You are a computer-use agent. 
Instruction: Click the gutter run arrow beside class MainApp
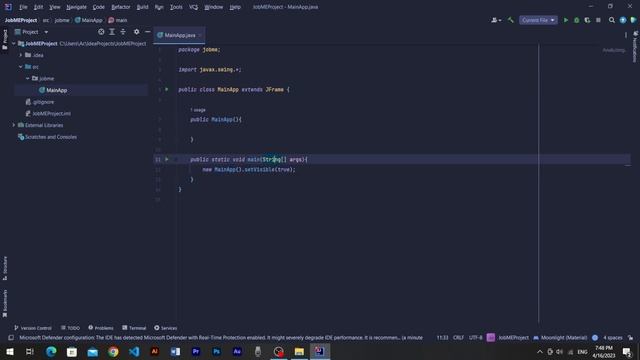167,89
